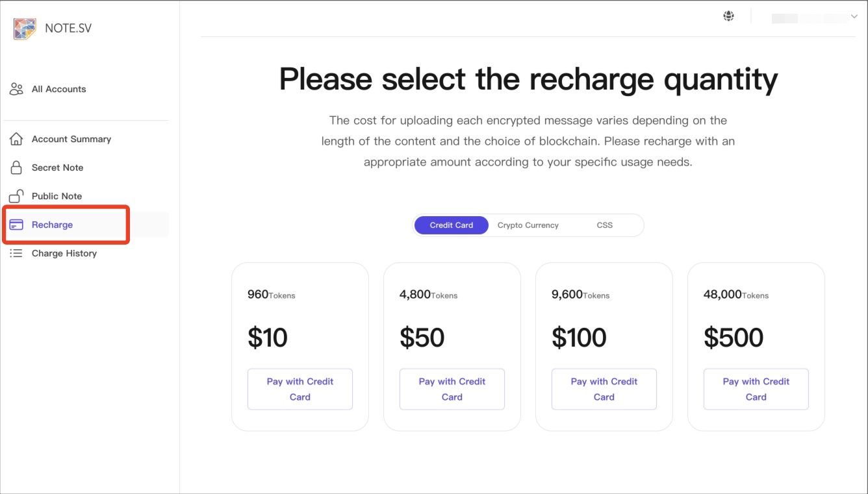Viewport: 868px width, 494px height.
Task: Open the Secret Note section
Action: point(58,167)
